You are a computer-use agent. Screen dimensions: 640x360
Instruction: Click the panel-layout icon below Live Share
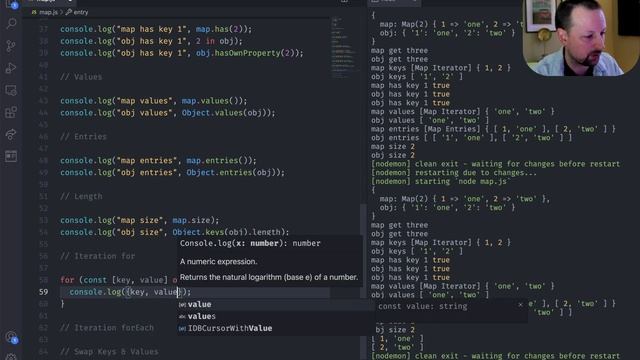pos(11,156)
